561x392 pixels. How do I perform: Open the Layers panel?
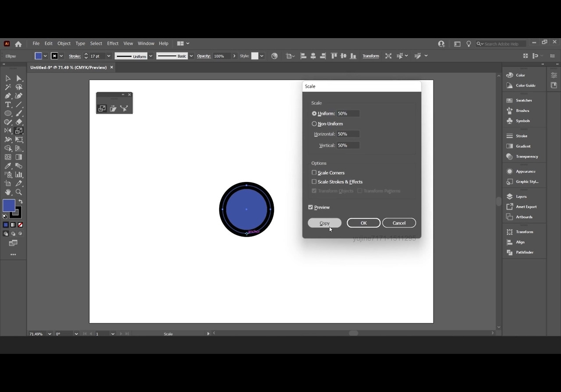pyautogui.click(x=517, y=196)
